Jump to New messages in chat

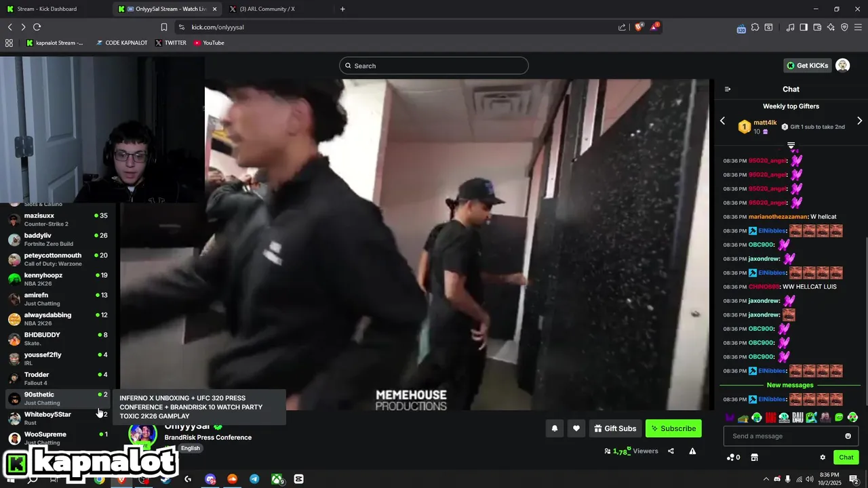point(790,385)
